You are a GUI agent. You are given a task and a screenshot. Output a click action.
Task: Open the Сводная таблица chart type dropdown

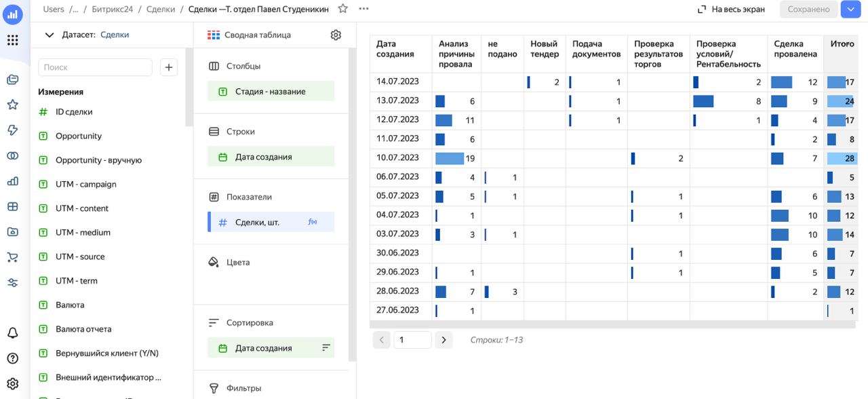[250, 35]
